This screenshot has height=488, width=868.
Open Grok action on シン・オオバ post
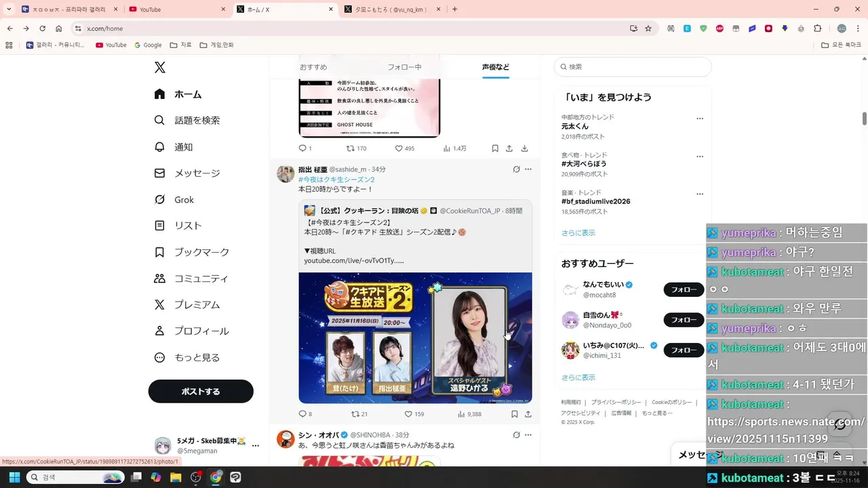(516, 435)
